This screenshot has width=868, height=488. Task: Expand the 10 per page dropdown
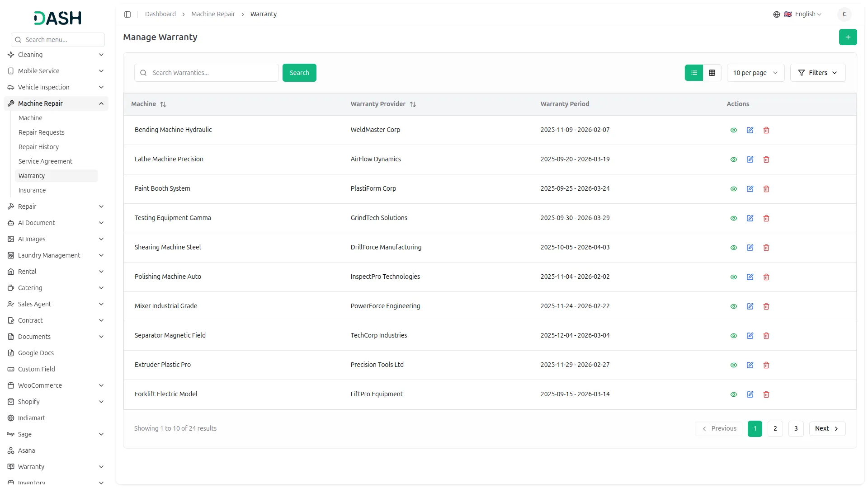pos(755,73)
